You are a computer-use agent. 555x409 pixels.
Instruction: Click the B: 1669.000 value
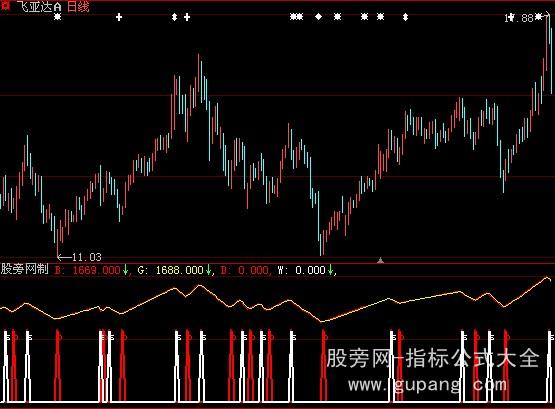pyautogui.click(x=88, y=270)
